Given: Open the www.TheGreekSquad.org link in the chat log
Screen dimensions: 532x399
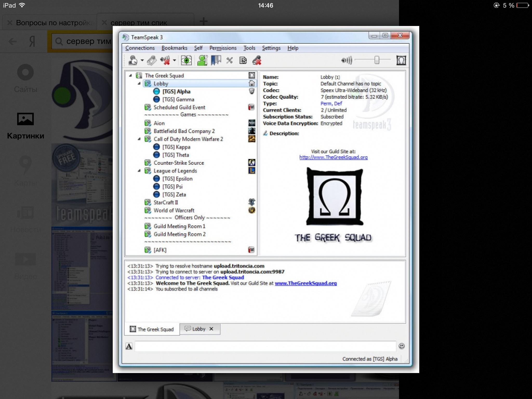Looking at the screenshot, I should (x=306, y=283).
